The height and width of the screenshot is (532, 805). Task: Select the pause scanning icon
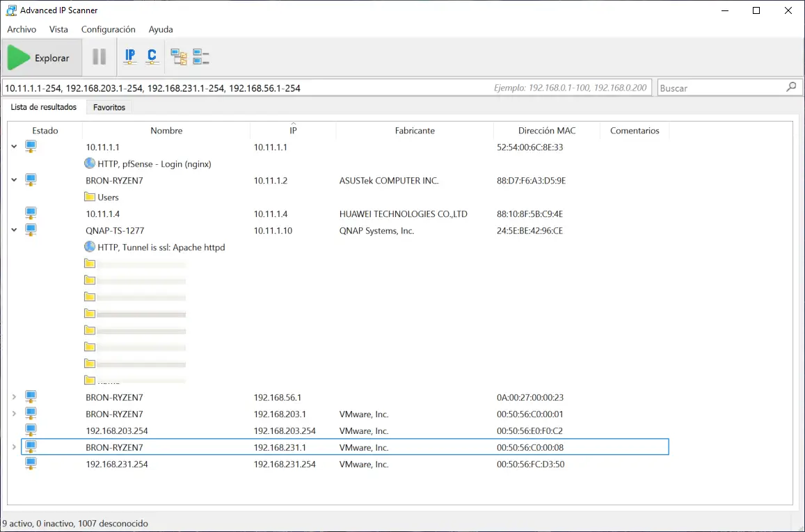coord(98,56)
